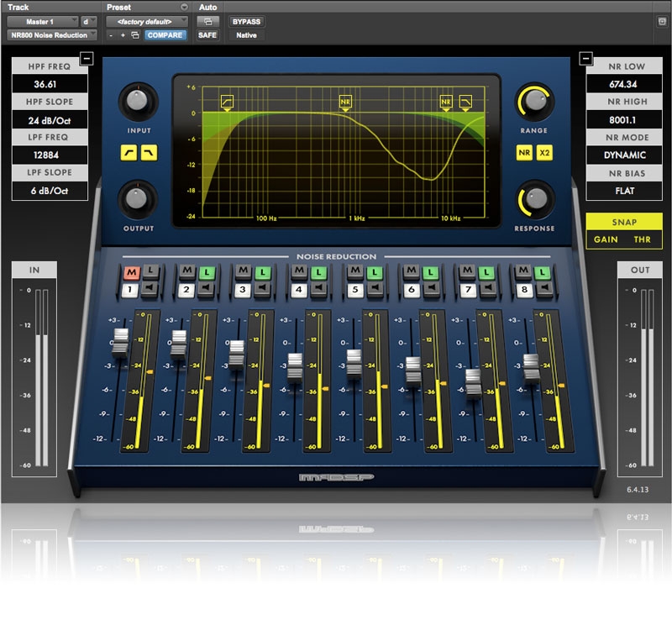Open the NR800 Noise Reduction plugin dropdown
The height and width of the screenshot is (620, 672).
click(50, 35)
